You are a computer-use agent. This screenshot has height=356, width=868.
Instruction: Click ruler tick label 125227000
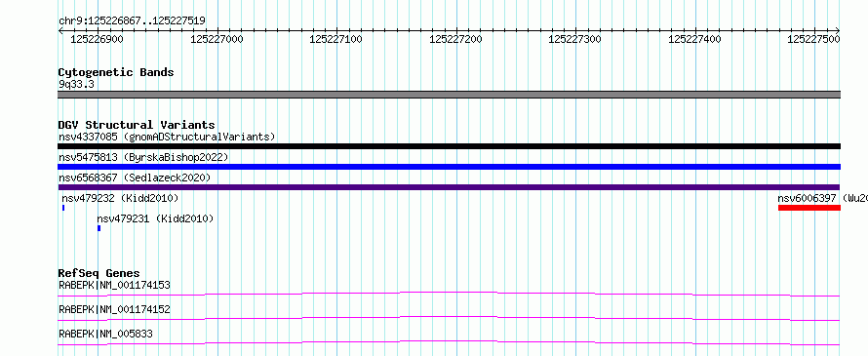tap(217, 39)
